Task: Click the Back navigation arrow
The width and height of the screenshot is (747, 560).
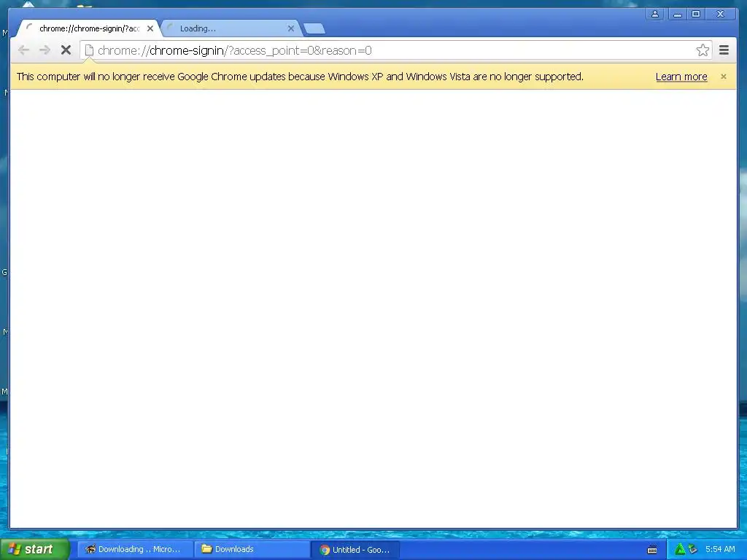Action: click(x=23, y=50)
